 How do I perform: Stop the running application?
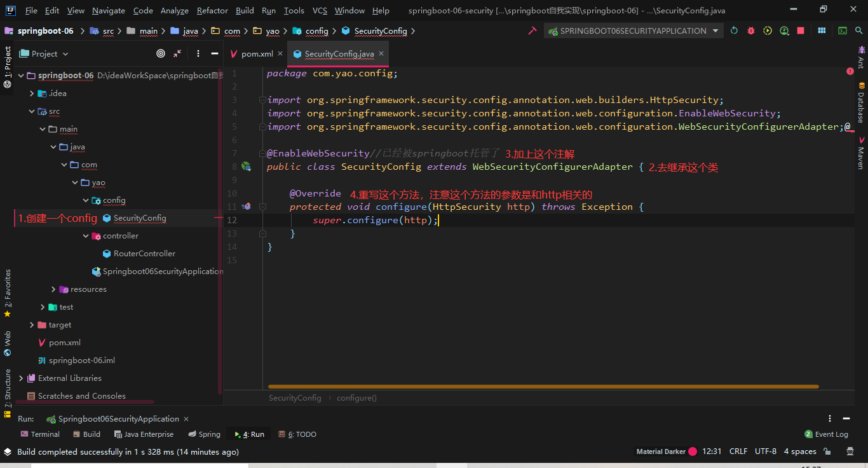[x=801, y=31]
